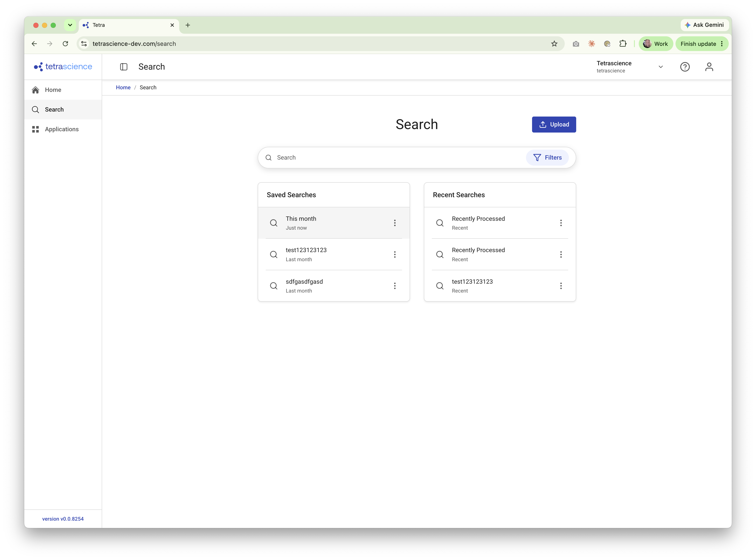Click the search icon beside 'This month'
This screenshot has height=560, width=756.
[273, 223]
